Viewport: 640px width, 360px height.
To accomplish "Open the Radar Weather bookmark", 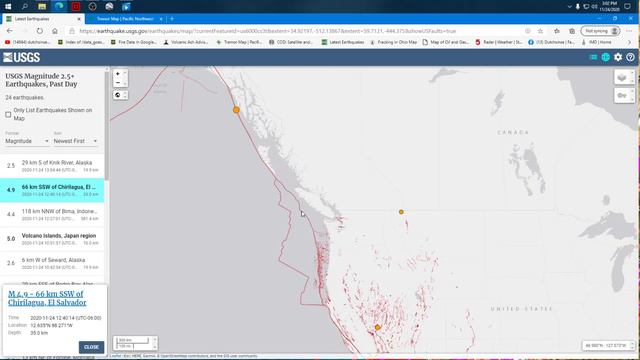I will [x=498, y=42].
